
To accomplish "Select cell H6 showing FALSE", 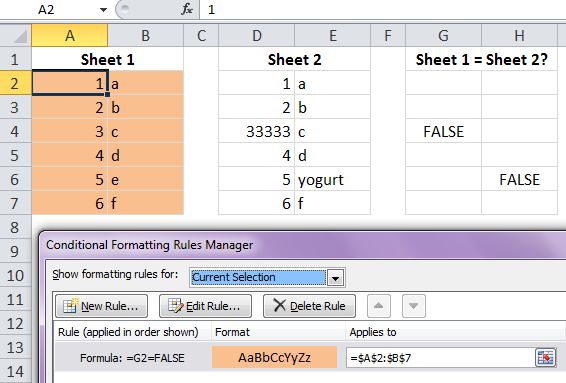I will (519, 179).
